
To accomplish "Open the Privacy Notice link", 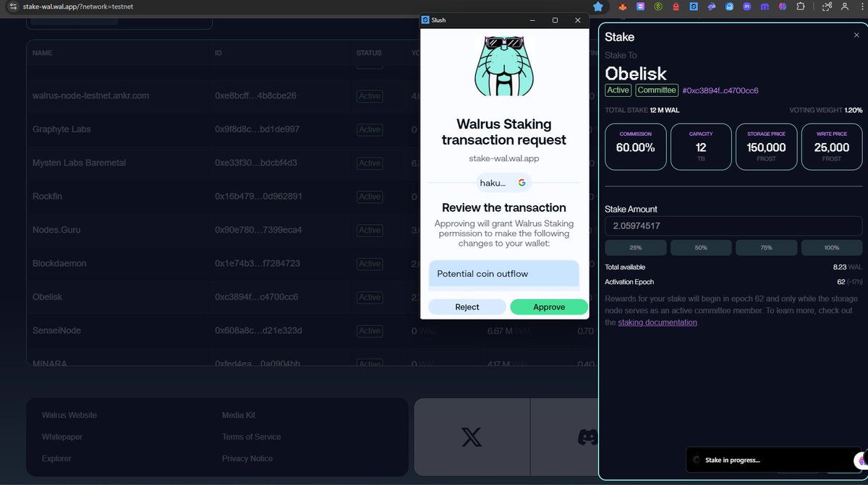I will pos(247,458).
